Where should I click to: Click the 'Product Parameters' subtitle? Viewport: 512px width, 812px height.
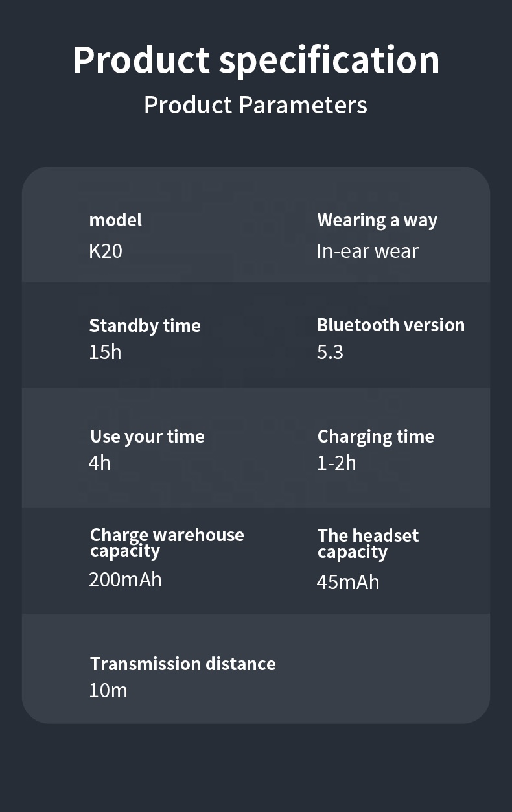pos(255,105)
